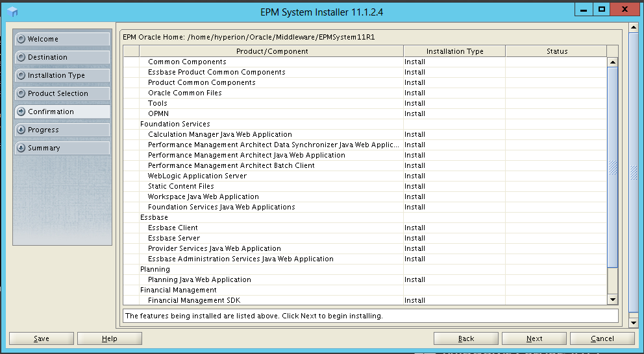Select the Product Common Components row
This screenshot has width=644, height=354.
(x=365, y=82)
